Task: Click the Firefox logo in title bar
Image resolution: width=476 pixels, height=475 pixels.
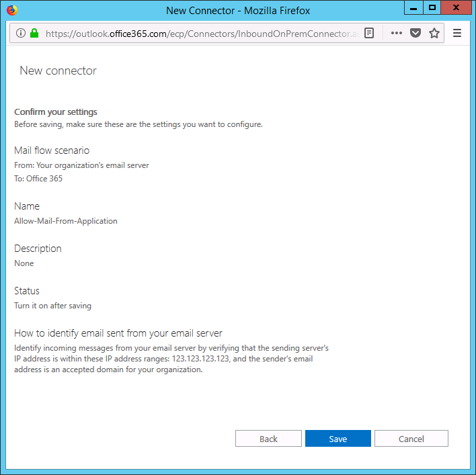Action: coord(12,10)
